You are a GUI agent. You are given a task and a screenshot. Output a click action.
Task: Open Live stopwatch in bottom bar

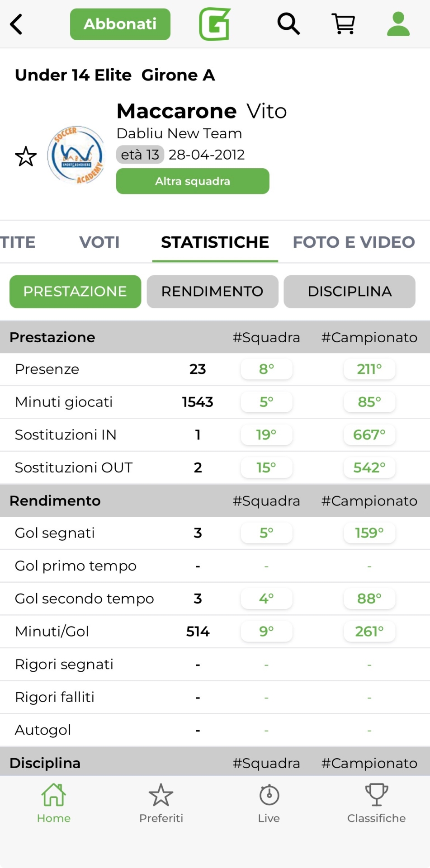(269, 803)
